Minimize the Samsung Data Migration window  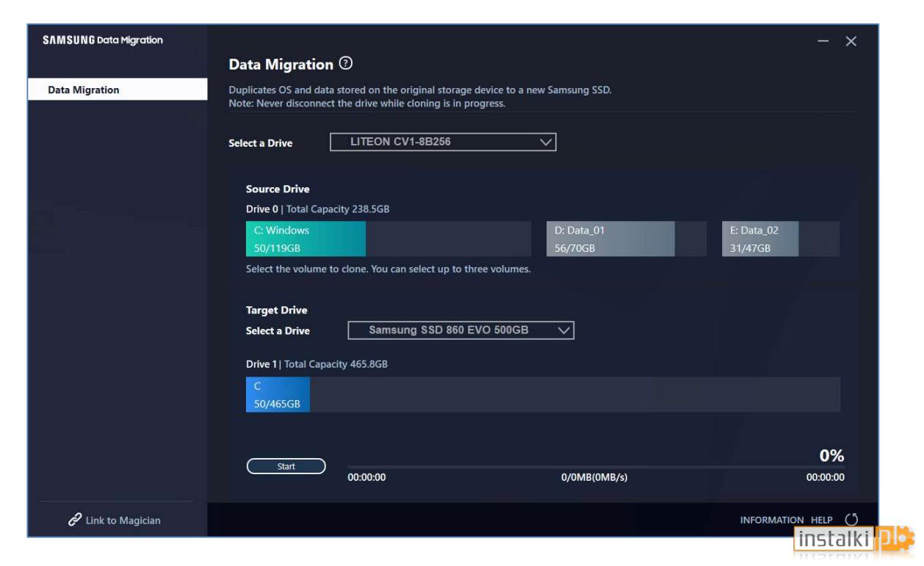point(824,42)
